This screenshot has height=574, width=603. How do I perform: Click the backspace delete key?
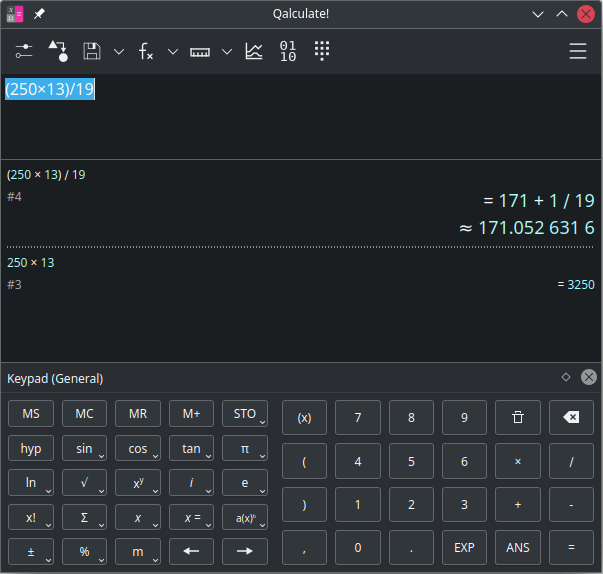point(571,417)
